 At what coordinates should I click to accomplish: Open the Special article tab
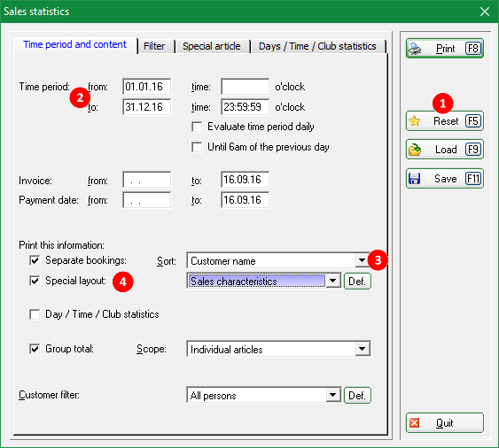point(212,46)
